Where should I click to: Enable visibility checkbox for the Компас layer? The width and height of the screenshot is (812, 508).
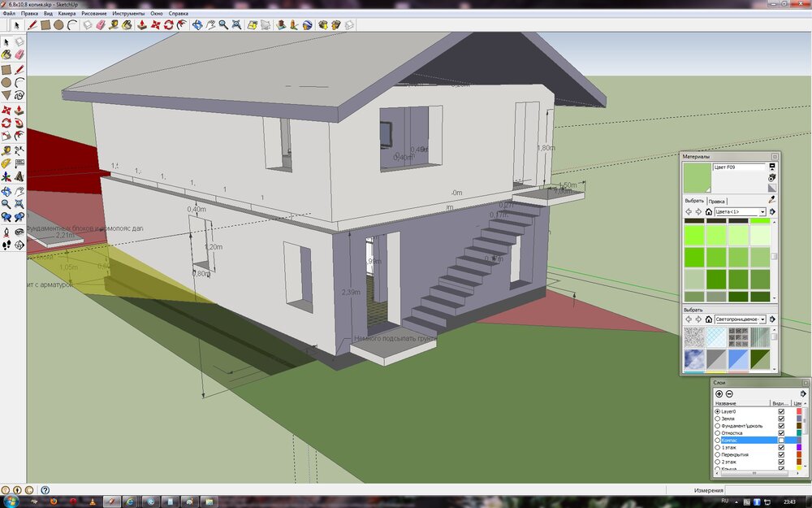(x=781, y=441)
